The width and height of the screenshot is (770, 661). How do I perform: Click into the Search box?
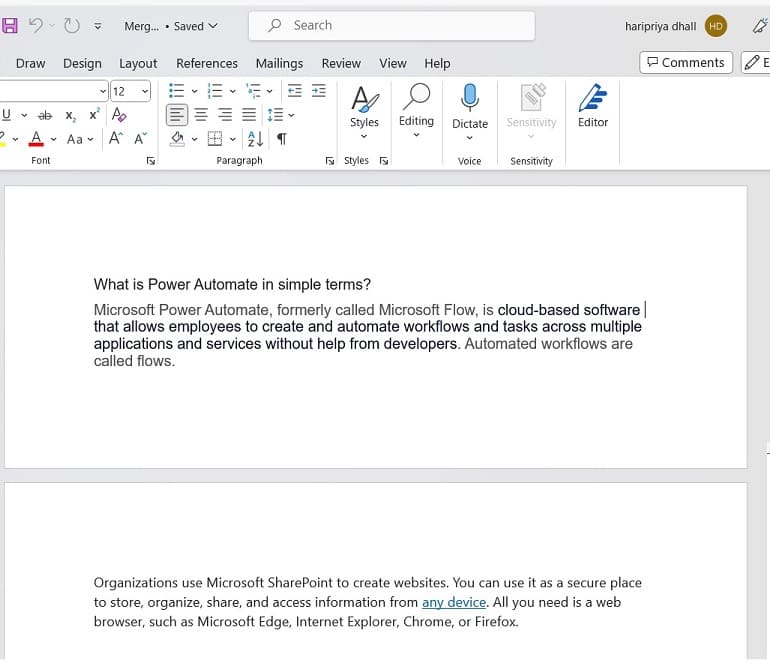click(x=391, y=26)
